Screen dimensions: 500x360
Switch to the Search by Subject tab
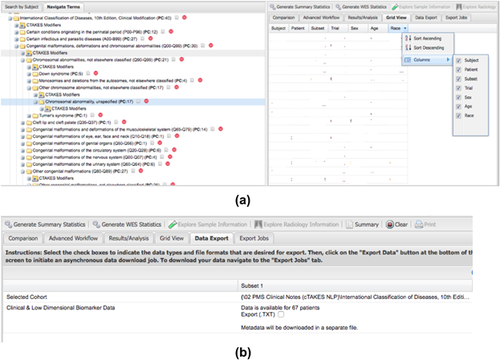point(22,7)
